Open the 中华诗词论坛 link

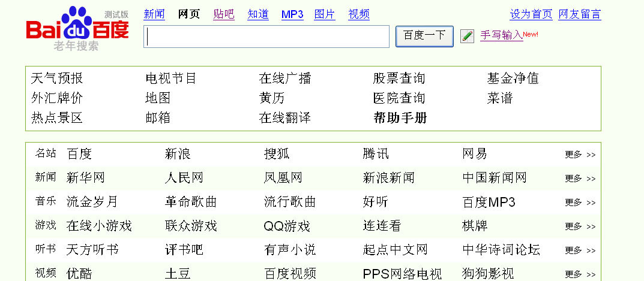(x=501, y=249)
